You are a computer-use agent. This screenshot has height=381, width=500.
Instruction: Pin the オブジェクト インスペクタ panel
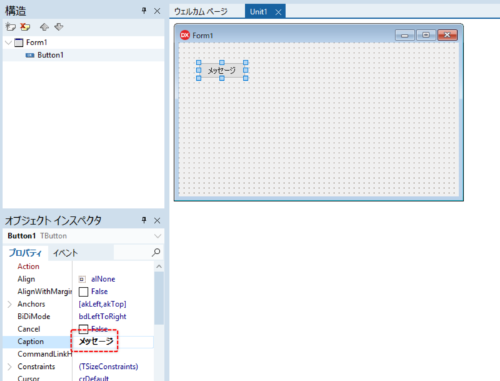point(144,220)
